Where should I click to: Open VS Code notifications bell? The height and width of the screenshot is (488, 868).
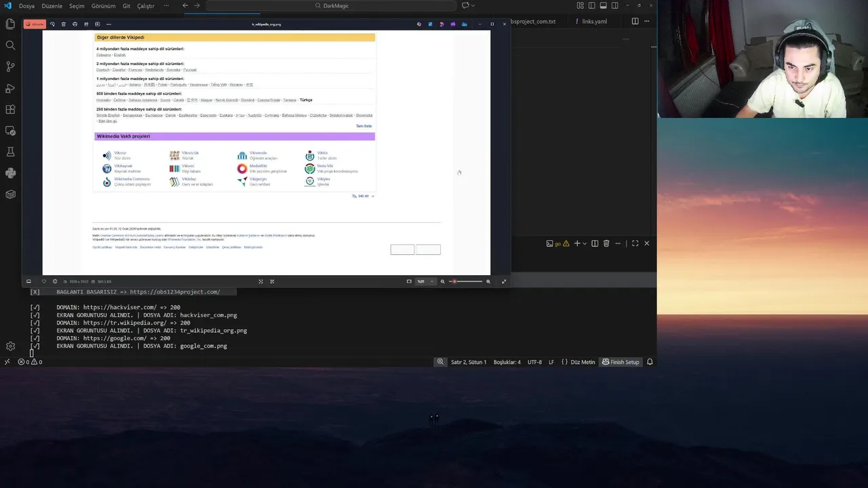click(650, 362)
